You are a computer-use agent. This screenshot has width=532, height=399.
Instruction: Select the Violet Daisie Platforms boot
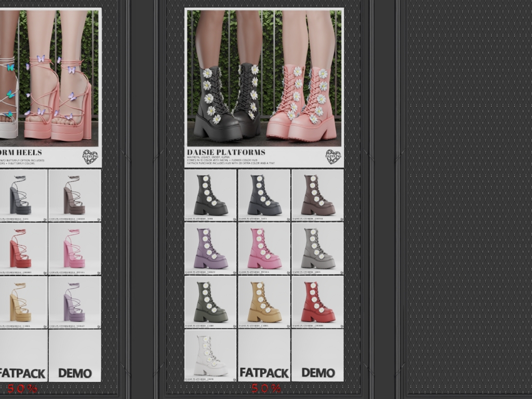(210, 249)
